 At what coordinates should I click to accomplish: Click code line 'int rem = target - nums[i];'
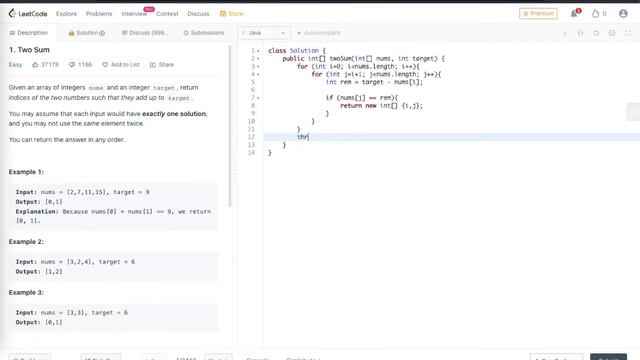click(374, 82)
